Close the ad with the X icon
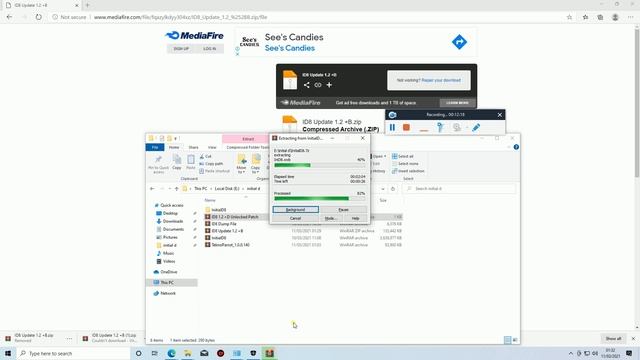Viewport: 640px width, 360px height. click(x=237, y=54)
